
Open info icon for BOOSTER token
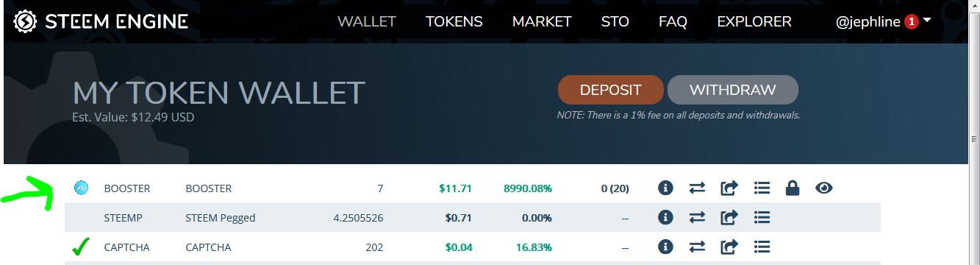click(x=665, y=188)
